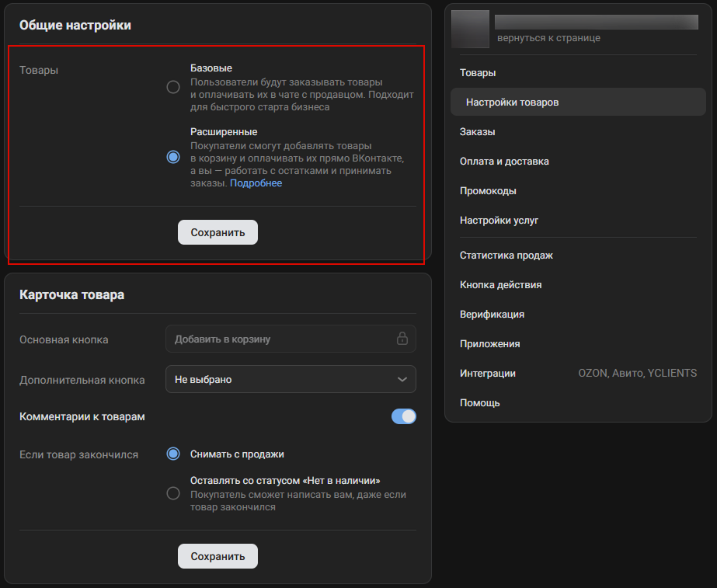Choose the Снимать с продажи option

pos(173,454)
